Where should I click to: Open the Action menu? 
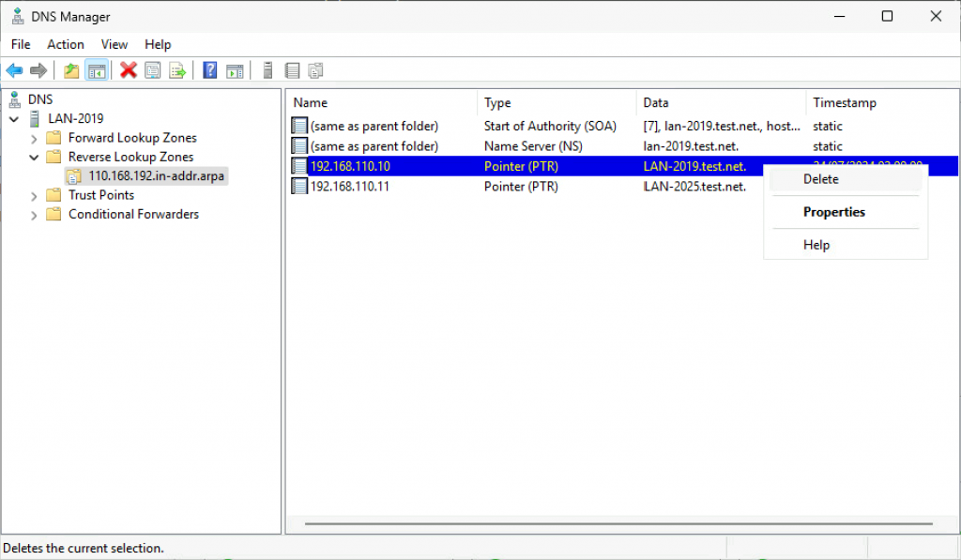tap(65, 44)
